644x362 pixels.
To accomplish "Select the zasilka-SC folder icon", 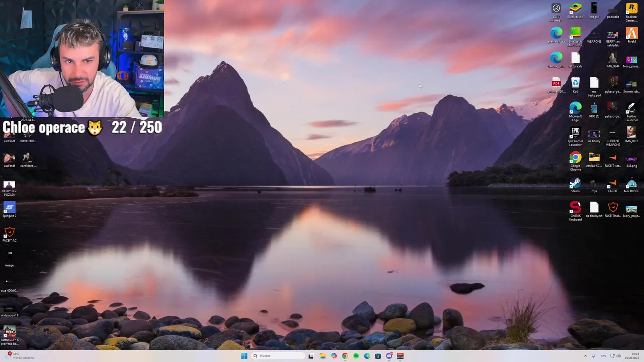I will [594, 160].
